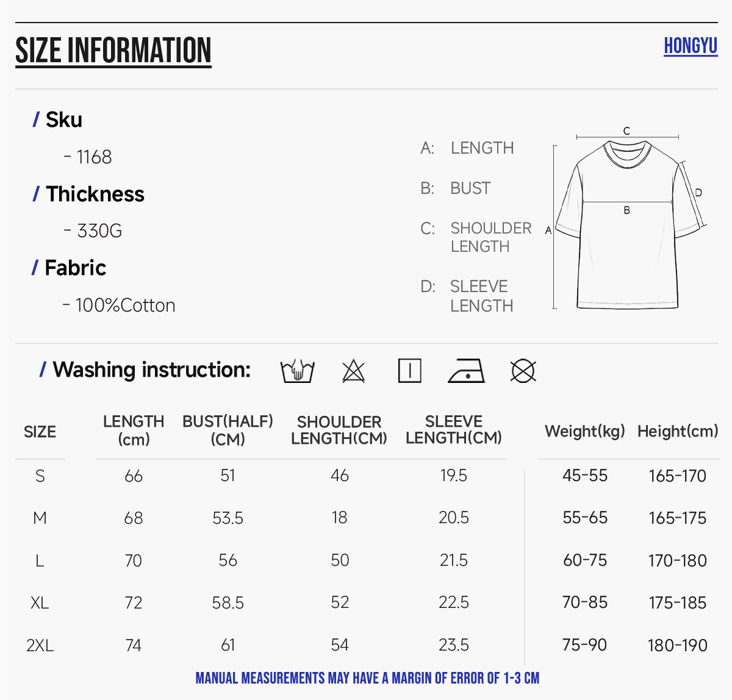Click the SHOULDER LENGTH(CM) column header
This screenshot has height=700, width=732.
[x=339, y=430]
